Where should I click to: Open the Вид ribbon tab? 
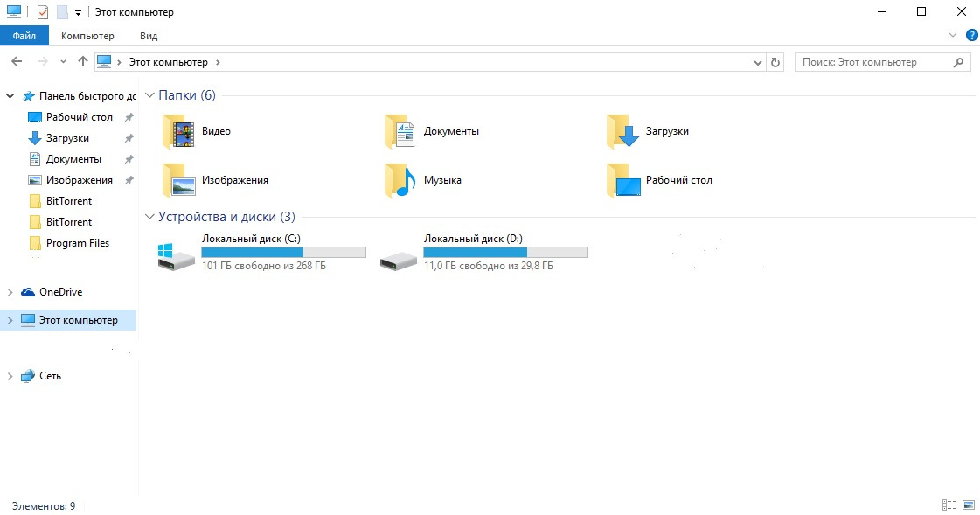[x=149, y=36]
